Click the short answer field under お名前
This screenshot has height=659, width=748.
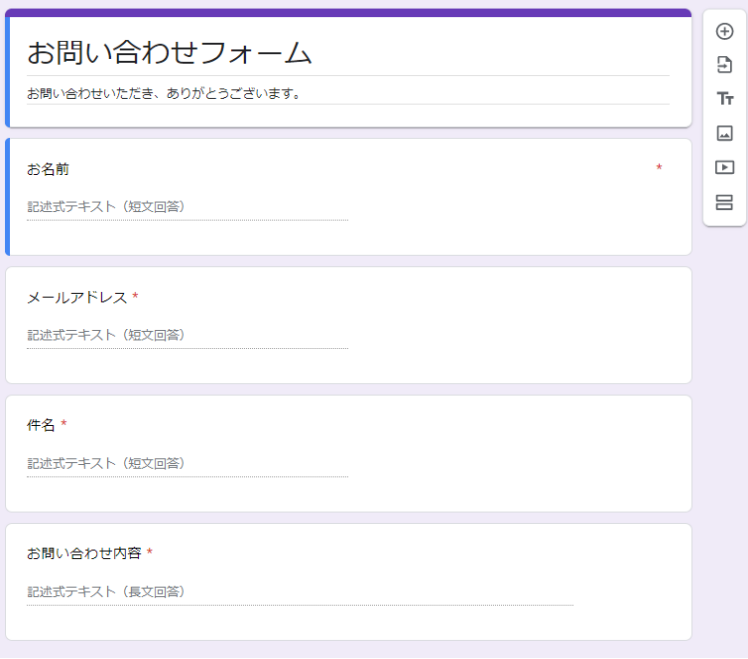[x=187, y=207]
